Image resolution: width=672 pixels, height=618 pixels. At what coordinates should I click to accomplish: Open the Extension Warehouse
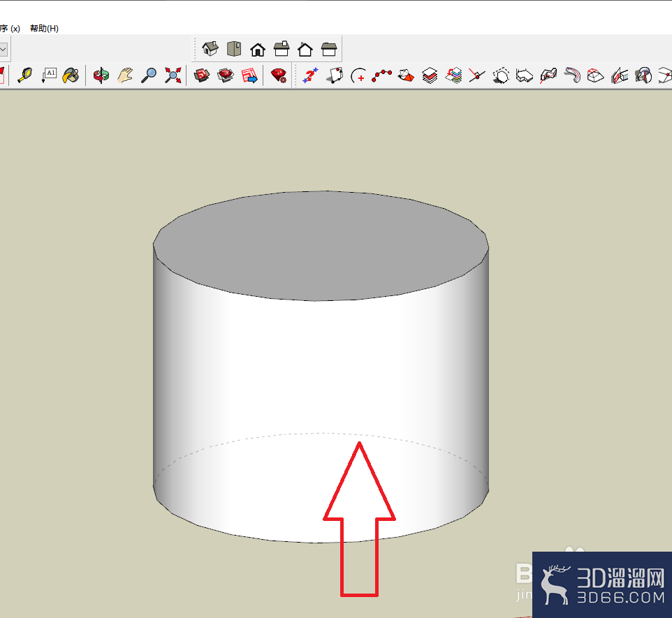coord(226,75)
